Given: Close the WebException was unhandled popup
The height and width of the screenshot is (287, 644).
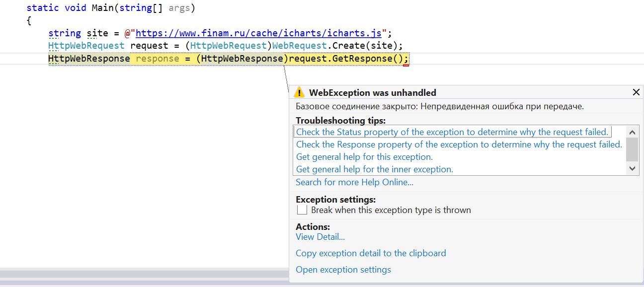Looking at the screenshot, I should tap(636, 92).
